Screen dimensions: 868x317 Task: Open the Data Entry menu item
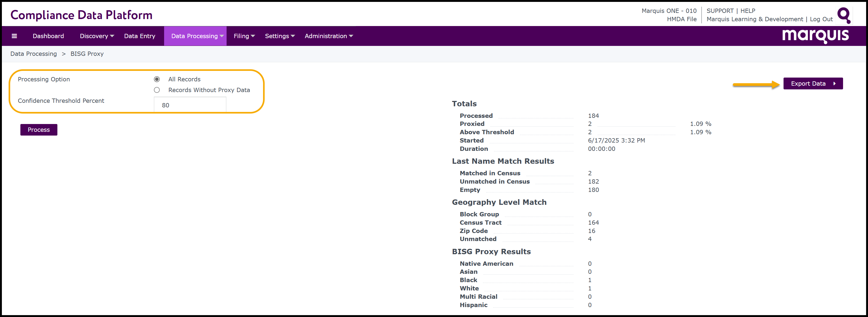click(x=139, y=36)
